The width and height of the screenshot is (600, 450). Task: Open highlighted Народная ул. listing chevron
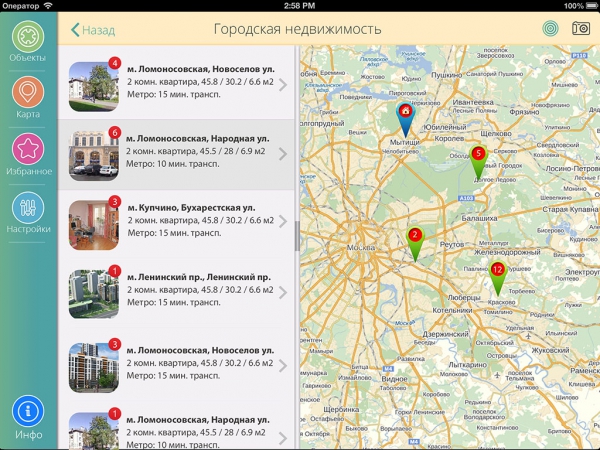coord(283,154)
